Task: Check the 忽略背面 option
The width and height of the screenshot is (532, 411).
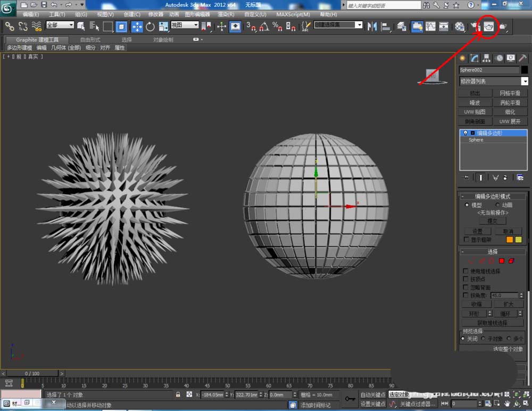Action: (466, 287)
